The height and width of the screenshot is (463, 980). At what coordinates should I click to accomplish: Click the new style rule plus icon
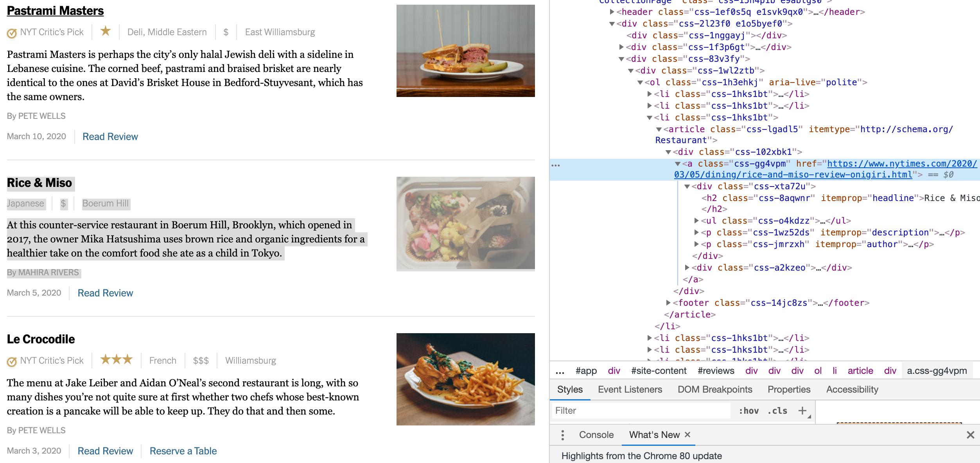coord(802,411)
